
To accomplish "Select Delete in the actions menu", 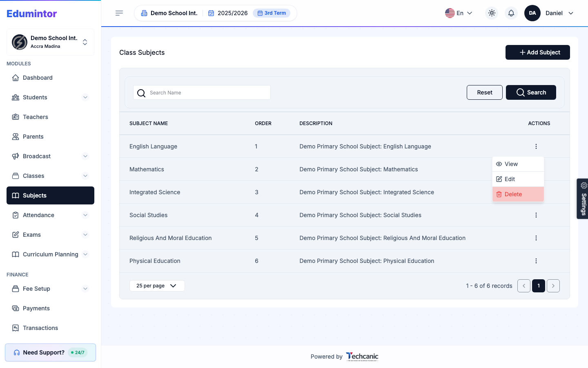I will (518, 194).
